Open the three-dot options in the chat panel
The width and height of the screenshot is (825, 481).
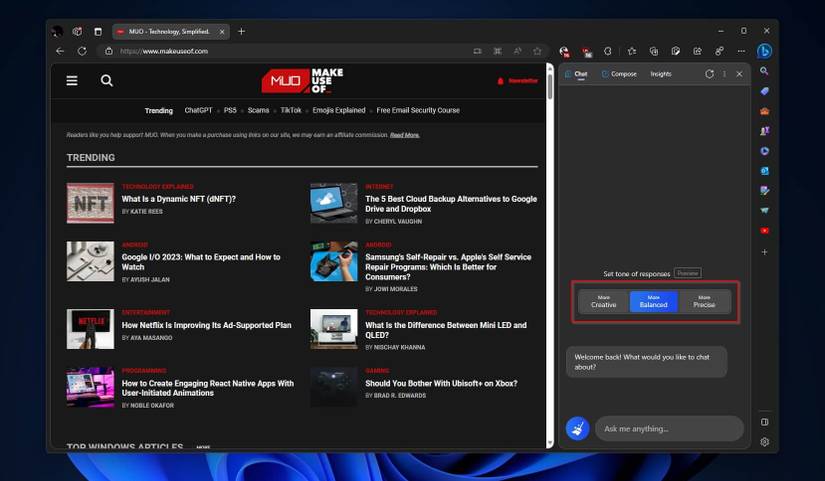(725, 74)
